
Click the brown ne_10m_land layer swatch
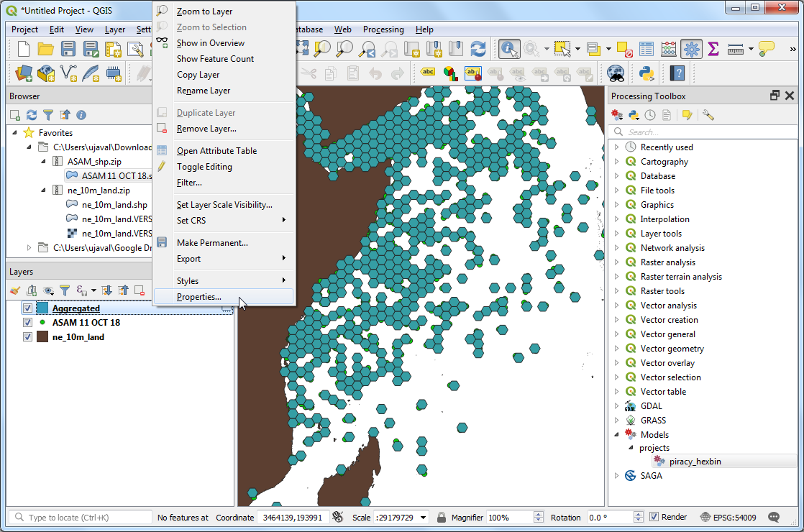click(x=42, y=337)
